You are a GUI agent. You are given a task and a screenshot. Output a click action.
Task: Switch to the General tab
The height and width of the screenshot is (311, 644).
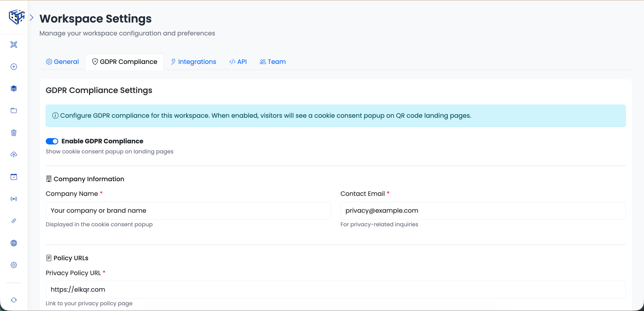pos(62,61)
